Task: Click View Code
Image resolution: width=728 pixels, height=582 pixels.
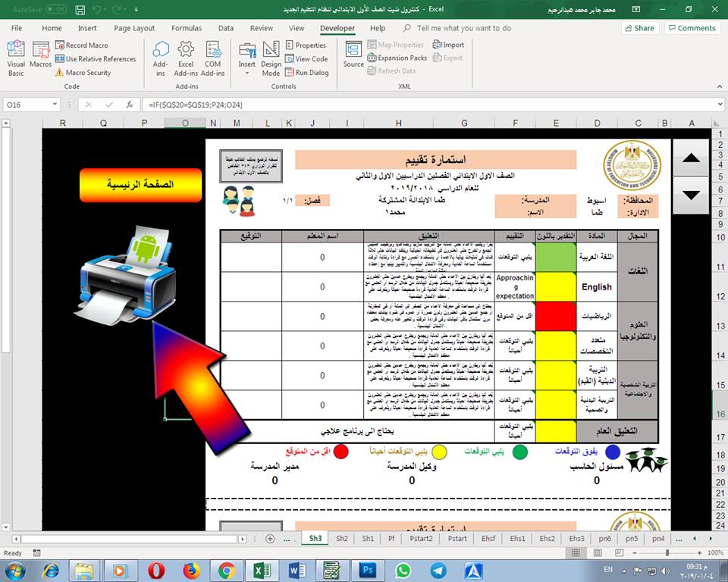Action: [306, 59]
